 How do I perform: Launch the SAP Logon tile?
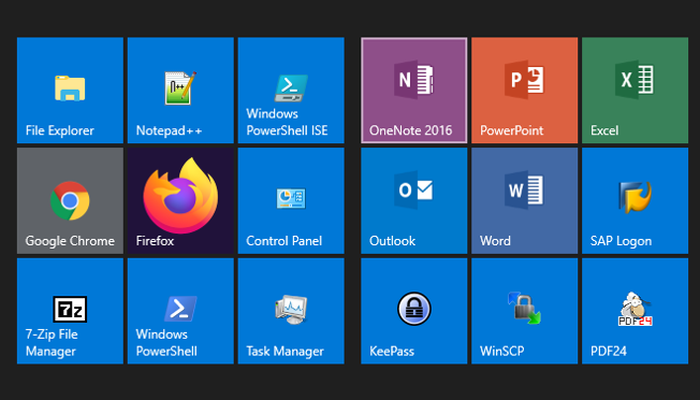(635, 201)
